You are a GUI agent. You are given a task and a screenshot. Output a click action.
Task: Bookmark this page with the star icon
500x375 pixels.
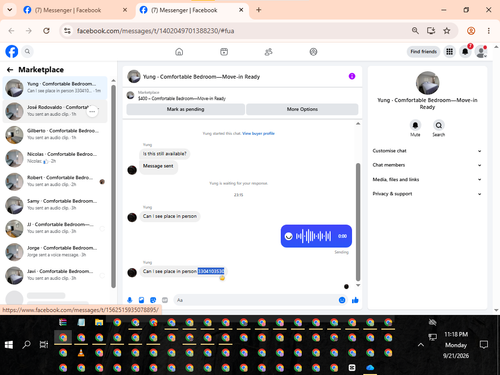[447, 31]
